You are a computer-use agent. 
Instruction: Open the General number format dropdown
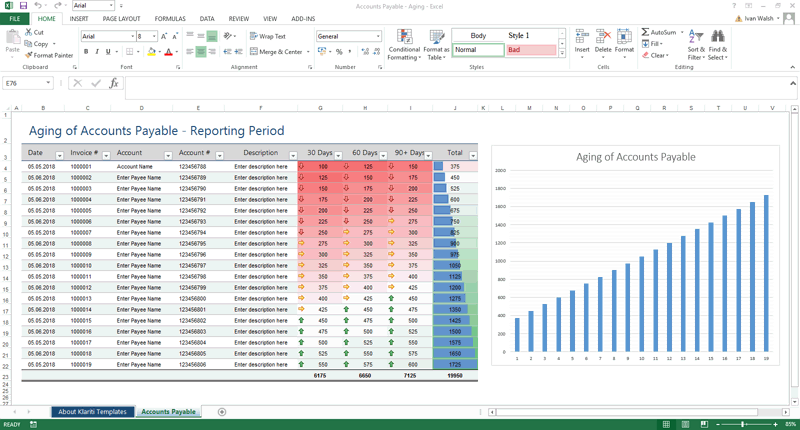[x=378, y=36]
